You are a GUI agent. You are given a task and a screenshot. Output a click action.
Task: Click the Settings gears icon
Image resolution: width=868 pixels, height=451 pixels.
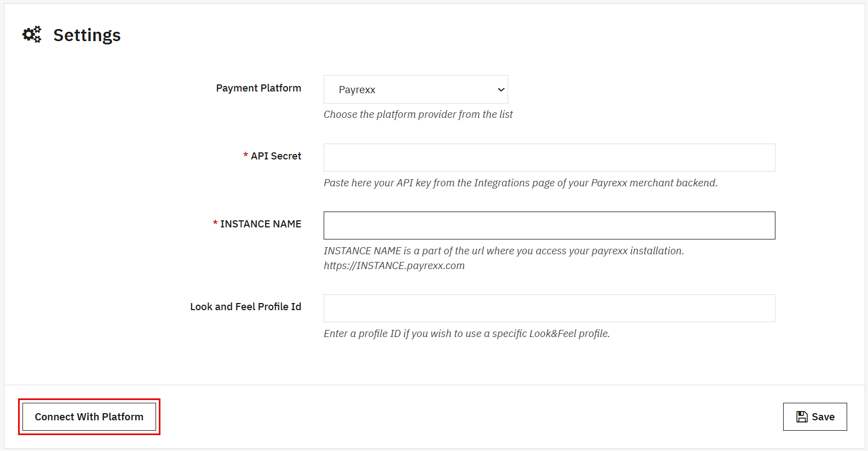[x=32, y=35]
